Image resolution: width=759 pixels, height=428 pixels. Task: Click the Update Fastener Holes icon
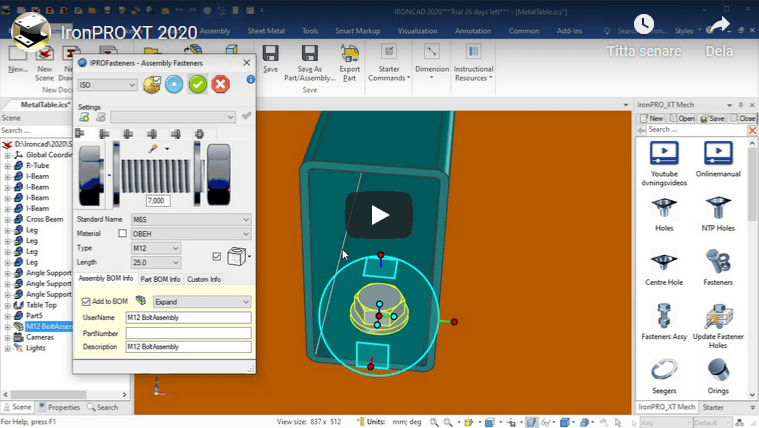715,319
